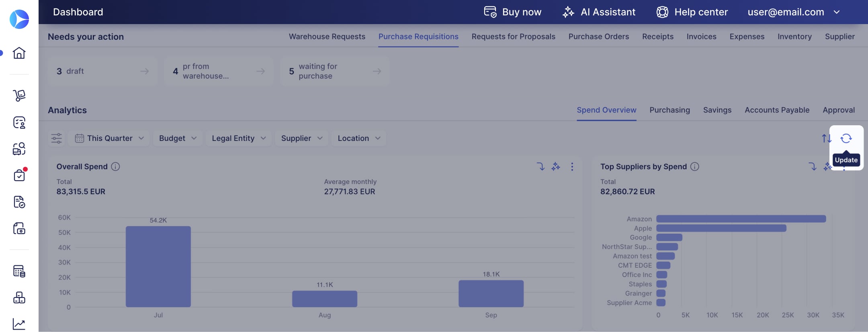Expand the user@email.com account menu

click(794, 12)
